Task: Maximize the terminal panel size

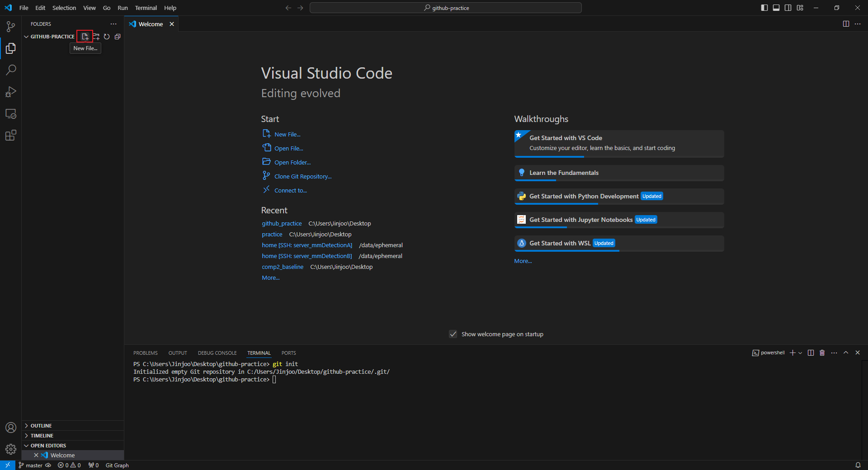Action: [846, 352]
